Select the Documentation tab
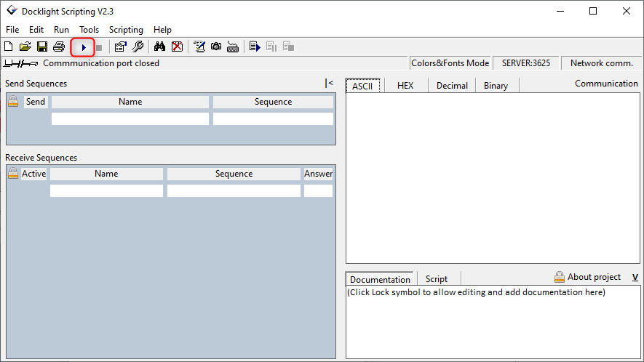 380,279
